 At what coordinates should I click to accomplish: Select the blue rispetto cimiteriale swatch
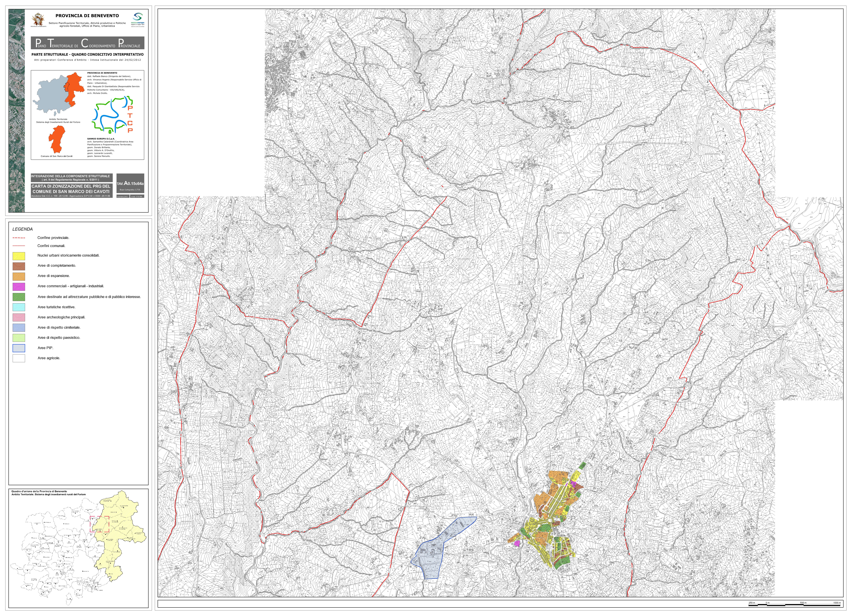click(x=19, y=328)
